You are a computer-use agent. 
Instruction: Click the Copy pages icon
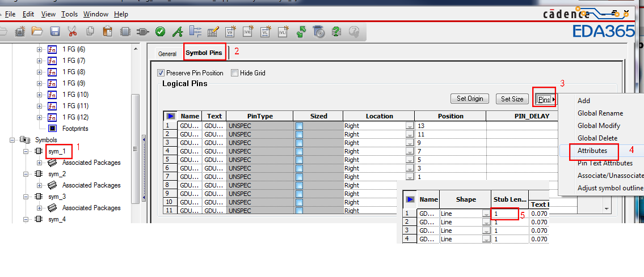point(90,31)
